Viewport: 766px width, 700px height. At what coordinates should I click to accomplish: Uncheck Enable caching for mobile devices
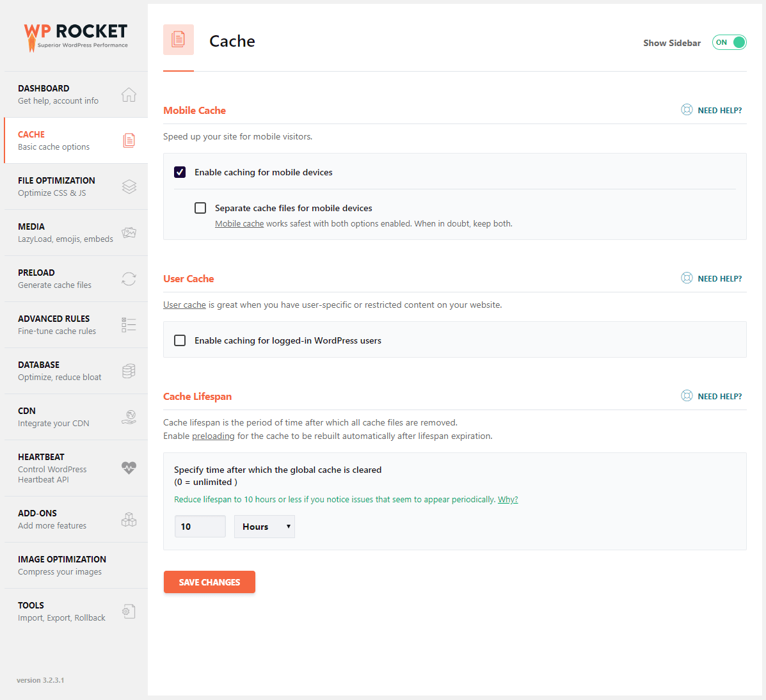(180, 172)
